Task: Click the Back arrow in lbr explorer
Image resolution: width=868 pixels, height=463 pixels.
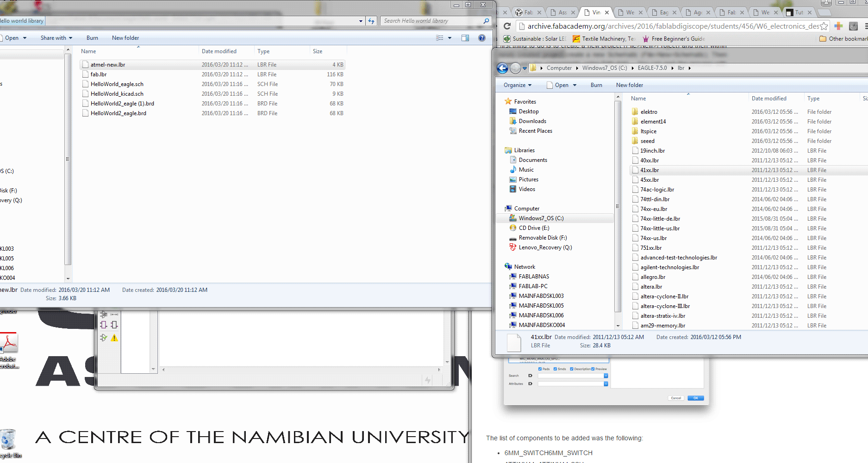Action: point(502,68)
